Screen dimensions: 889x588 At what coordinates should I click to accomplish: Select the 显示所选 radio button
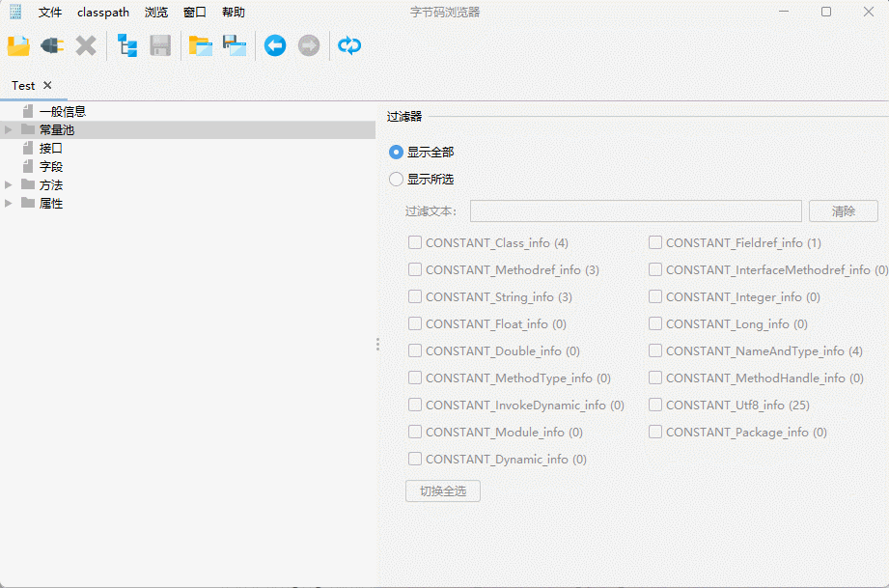pyautogui.click(x=396, y=179)
